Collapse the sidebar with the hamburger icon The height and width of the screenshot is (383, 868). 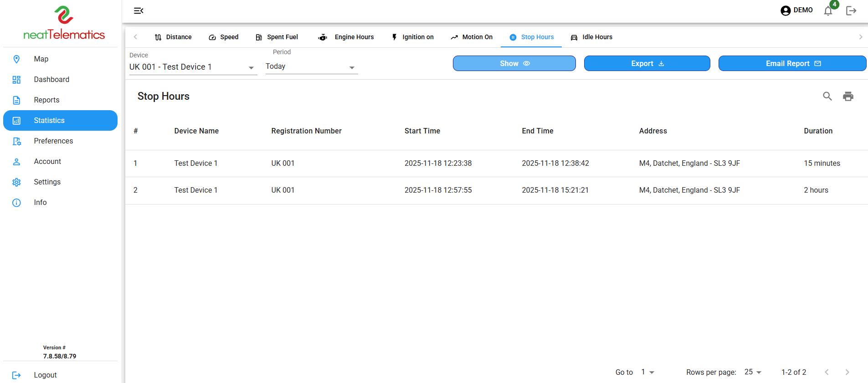[x=139, y=10]
